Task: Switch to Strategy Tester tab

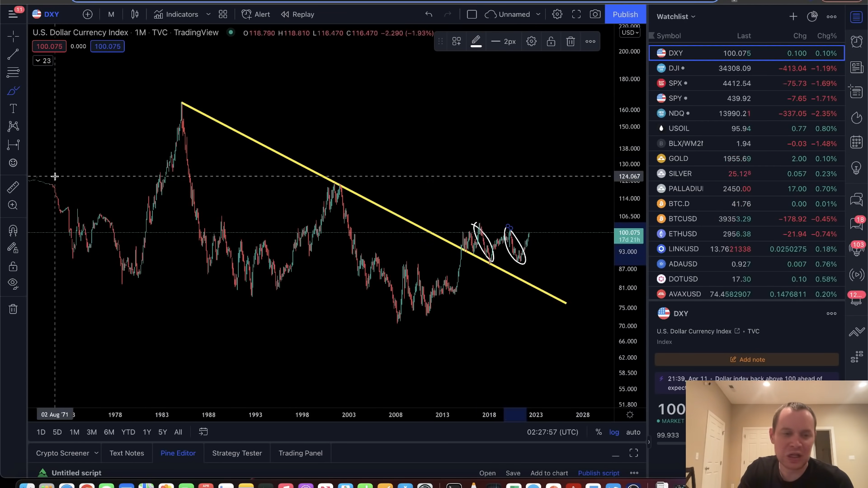Action: [x=237, y=453]
